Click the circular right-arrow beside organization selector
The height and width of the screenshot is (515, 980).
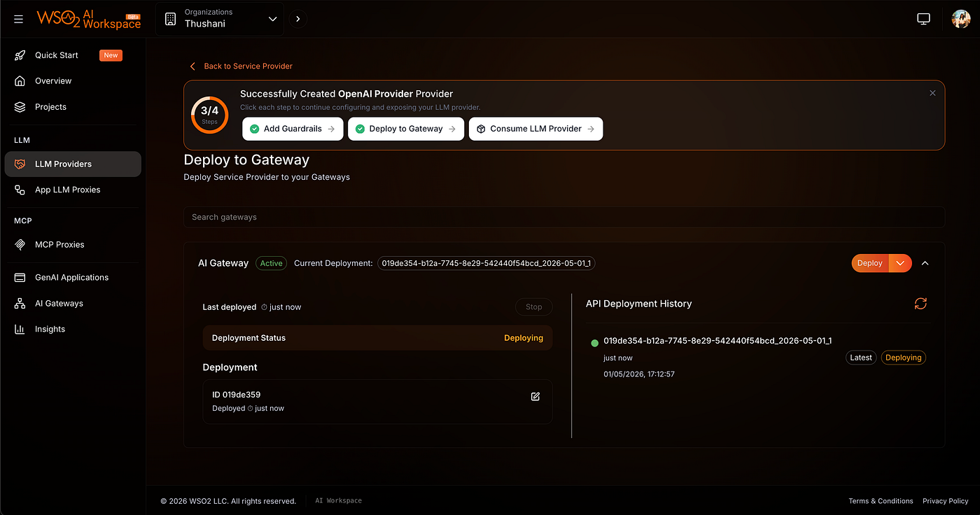click(x=298, y=19)
